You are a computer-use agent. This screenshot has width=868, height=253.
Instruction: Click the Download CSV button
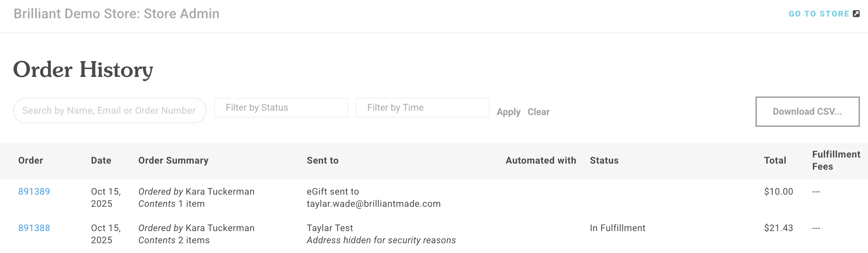807,112
